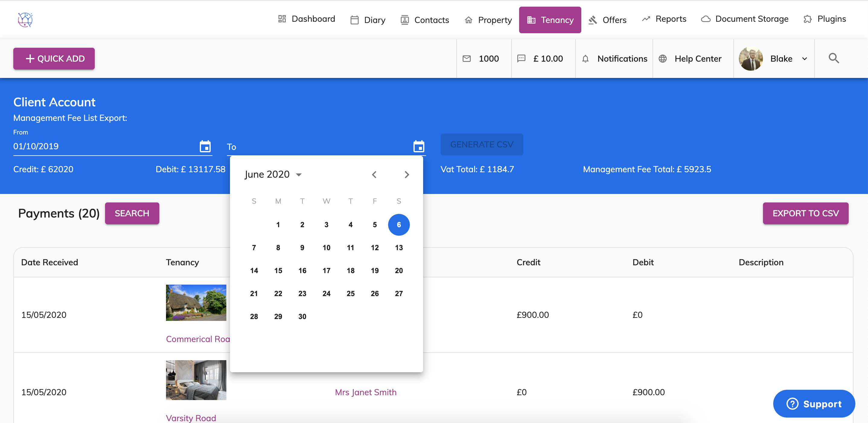Open the Help Center globe icon
This screenshot has height=423, width=868.
tap(662, 59)
